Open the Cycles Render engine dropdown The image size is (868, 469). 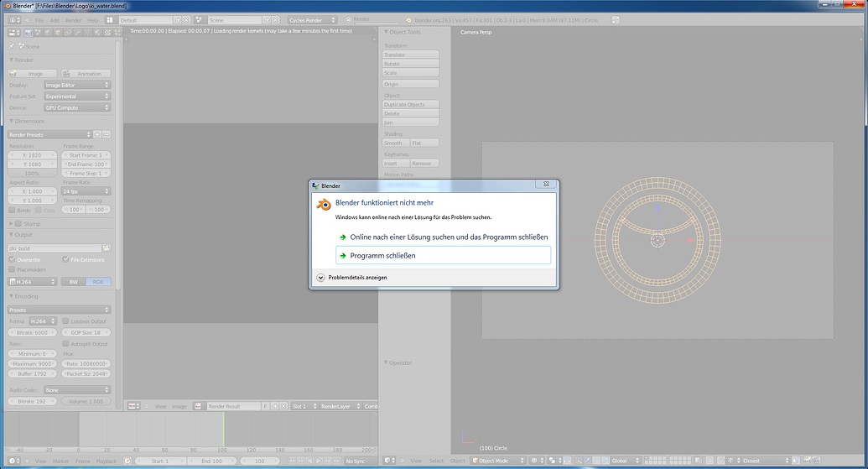point(312,20)
